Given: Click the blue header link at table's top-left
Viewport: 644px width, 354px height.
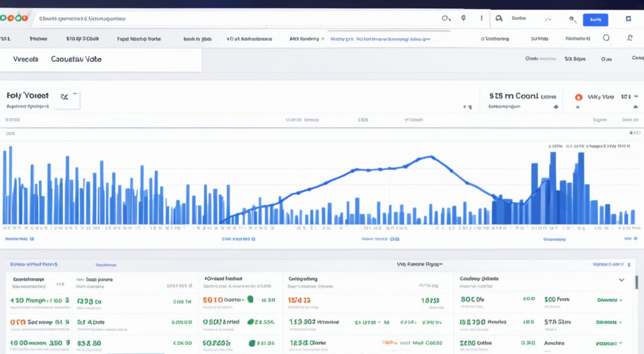Looking at the screenshot, I should (34, 264).
